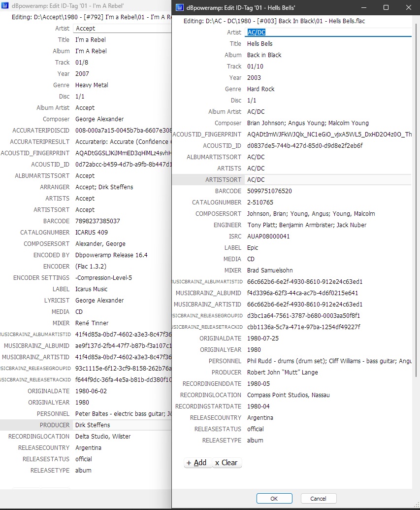Select the PRODUCER row Dirk Steffens
Image resolution: width=420 pixels, height=510 pixels.
coord(86,425)
